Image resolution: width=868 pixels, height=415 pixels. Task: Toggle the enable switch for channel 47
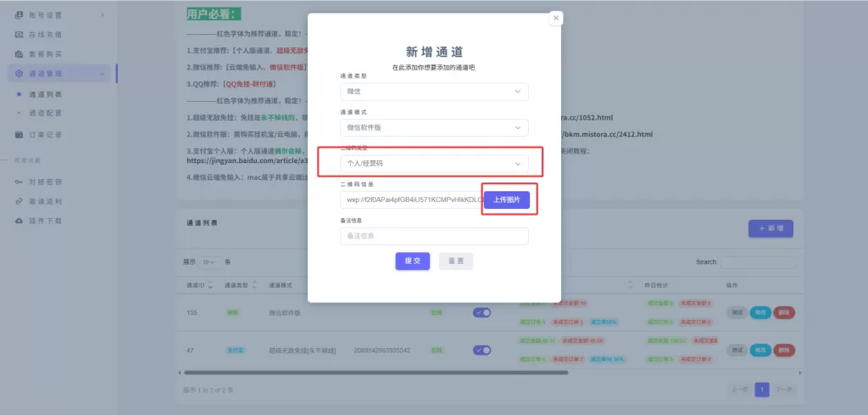(x=481, y=351)
